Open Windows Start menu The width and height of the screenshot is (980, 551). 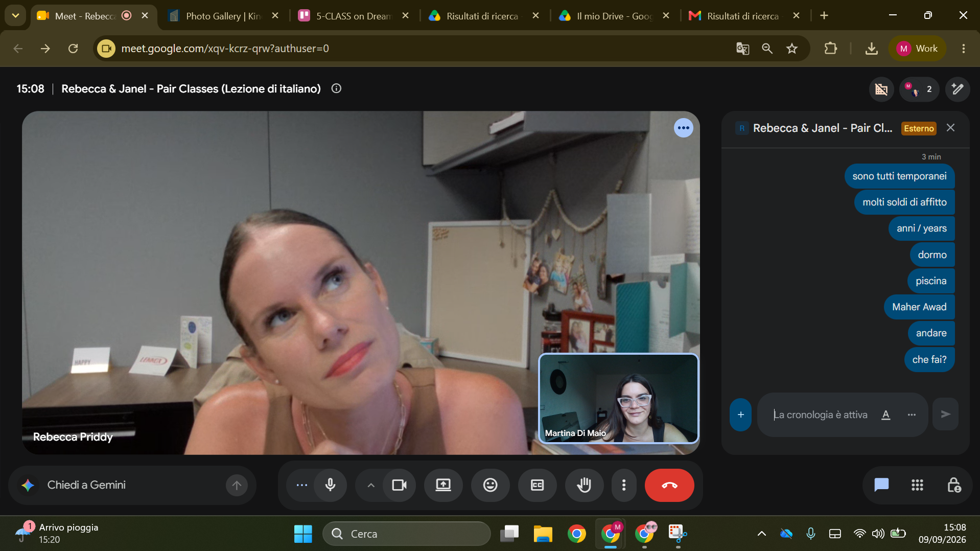pyautogui.click(x=303, y=534)
